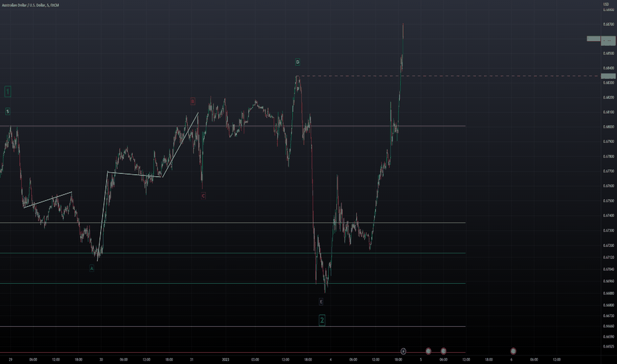Select the green wave label A
This screenshot has width=617, height=364.
pyautogui.click(x=91, y=269)
